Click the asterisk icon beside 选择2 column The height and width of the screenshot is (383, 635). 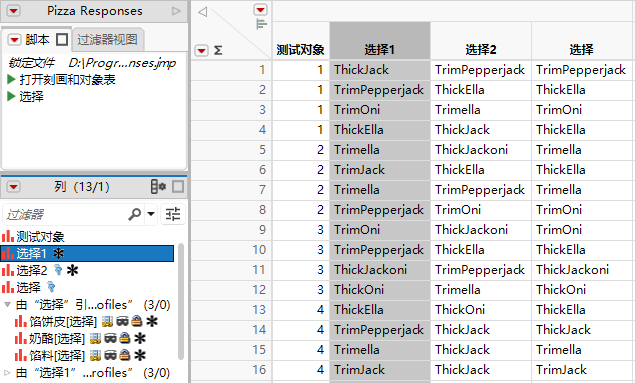click(72, 270)
